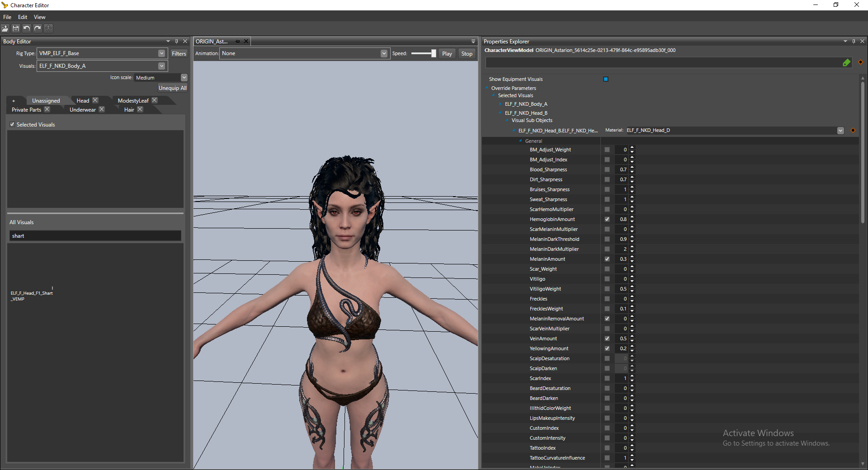Click the green tag icon in search field

click(847, 63)
